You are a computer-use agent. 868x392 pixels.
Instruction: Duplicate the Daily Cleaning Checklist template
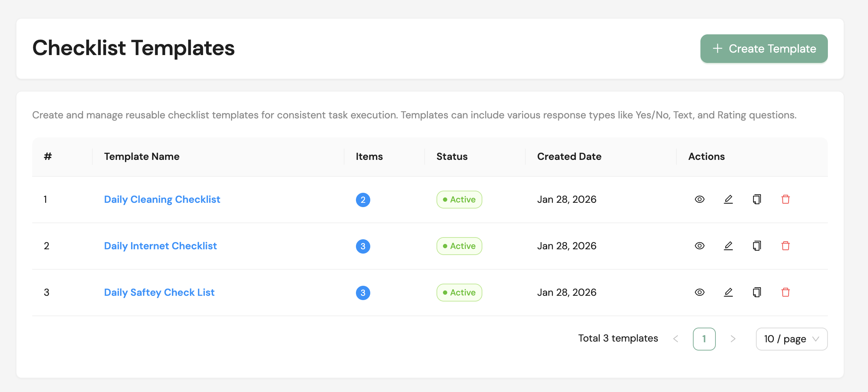(757, 199)
